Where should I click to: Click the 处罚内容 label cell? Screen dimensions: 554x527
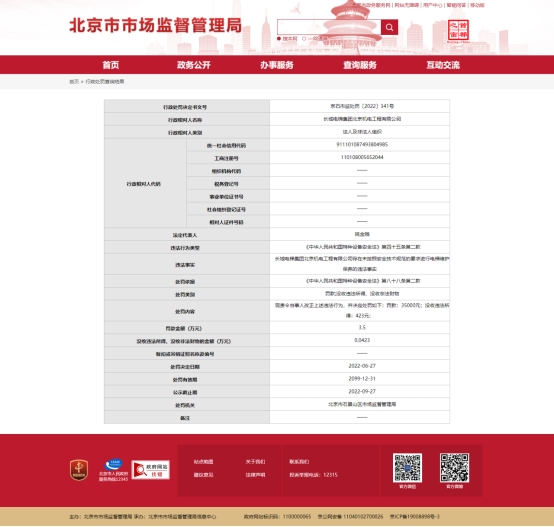pyautogui.click(x=187, y=311)
